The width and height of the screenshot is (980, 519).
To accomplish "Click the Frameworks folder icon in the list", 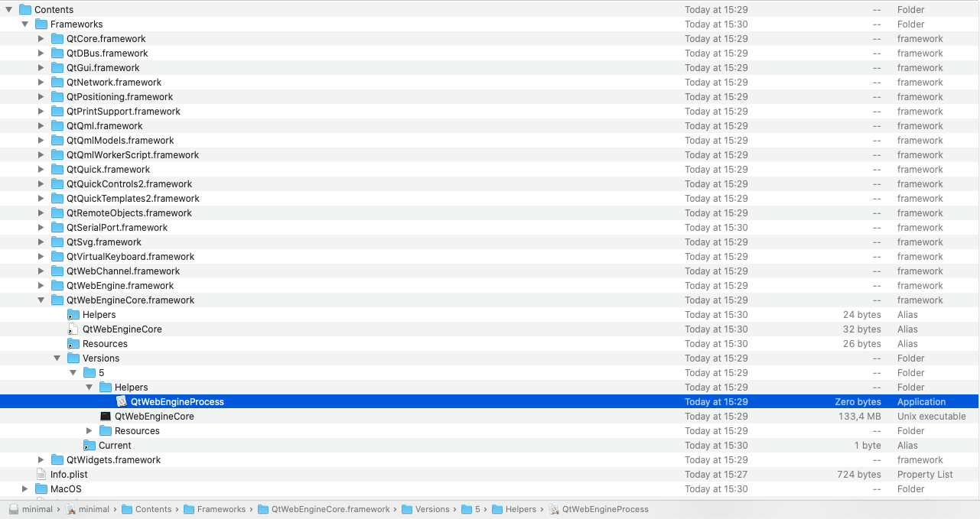I will tap(41, 24).
